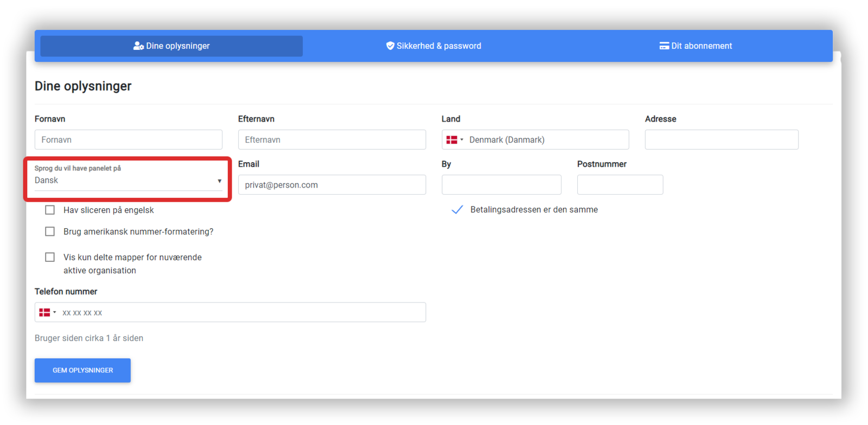Viewport: 868px width, 425px height.
Task: Click the Danish flag in the phone field
Action: 44,312
